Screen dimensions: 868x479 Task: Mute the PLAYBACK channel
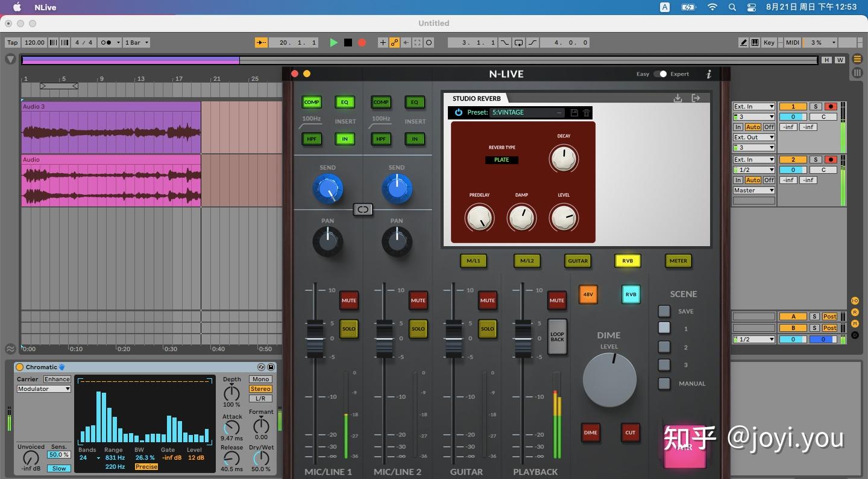click(556, 300)
